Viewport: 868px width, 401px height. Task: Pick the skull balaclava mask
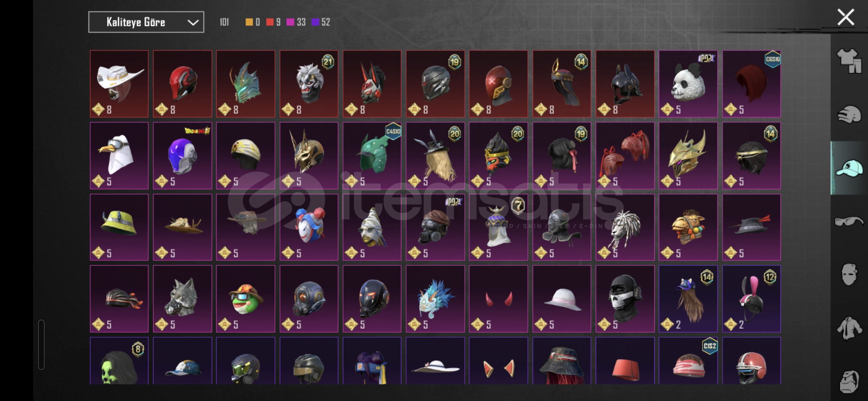625,299
